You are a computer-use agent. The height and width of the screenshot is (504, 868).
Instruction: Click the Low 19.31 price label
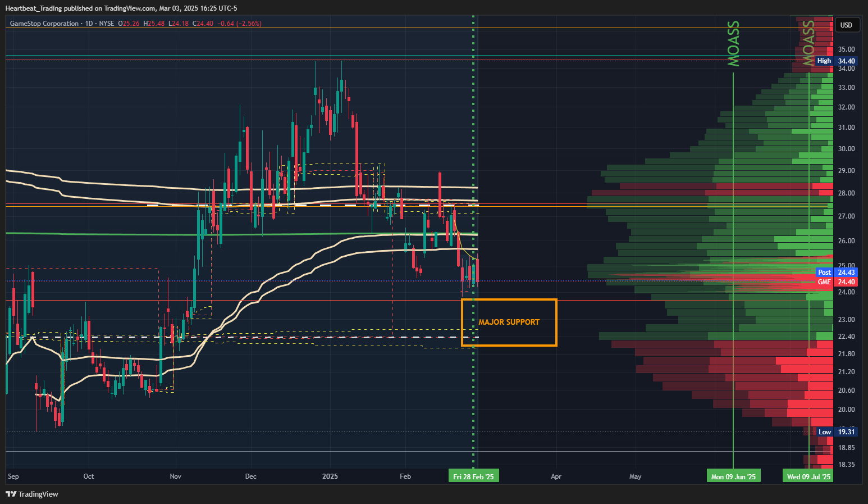tap(836, 432)
